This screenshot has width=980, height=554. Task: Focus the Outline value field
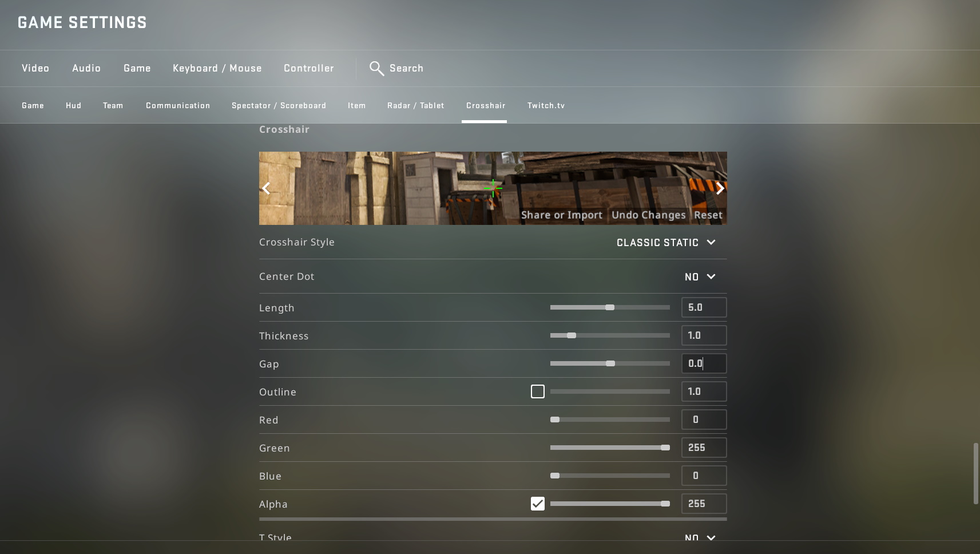tap(704, 391)
